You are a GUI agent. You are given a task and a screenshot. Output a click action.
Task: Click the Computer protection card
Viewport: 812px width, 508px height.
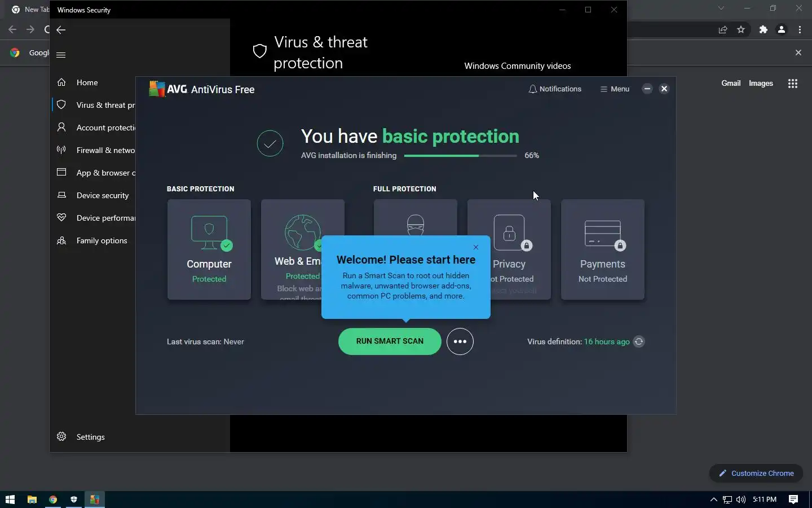[x=209, y=249]
